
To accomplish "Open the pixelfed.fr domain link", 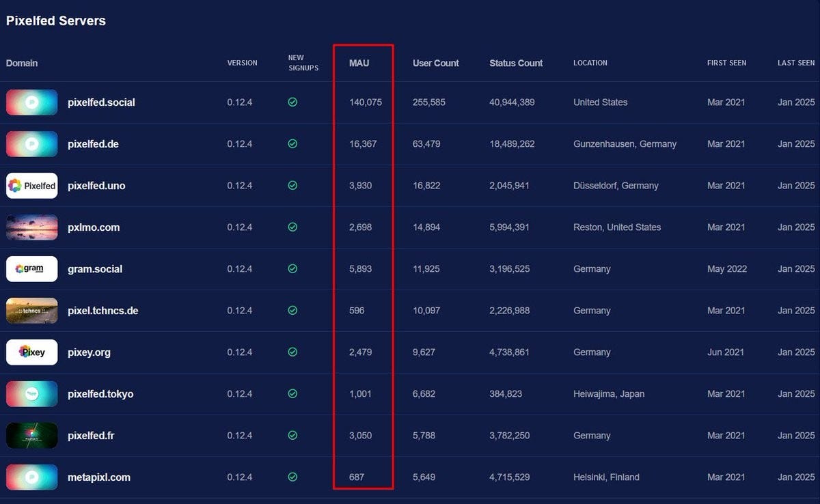I will point(91,436).
